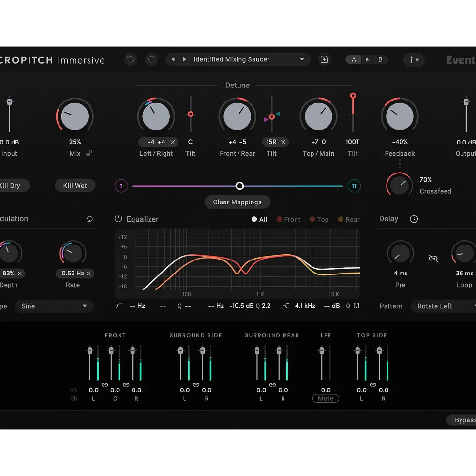Go to next preset arrow

[x=184, y=59]
